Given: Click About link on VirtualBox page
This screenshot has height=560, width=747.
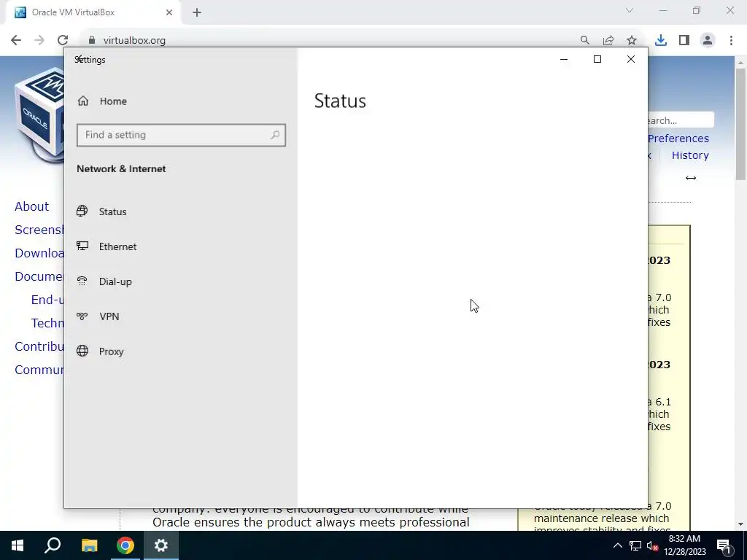Looking at the screenshot, I should (31, 206).
